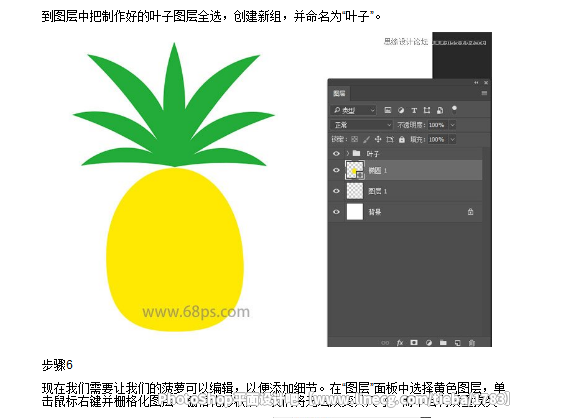Select the 图层 1 layer name

point(378,191)
